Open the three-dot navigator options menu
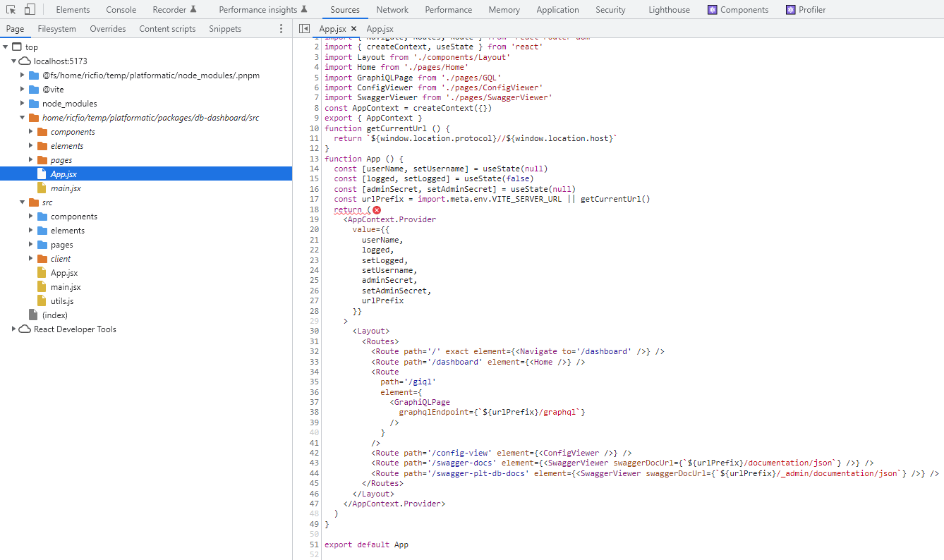The width and height of the screenshot is (944, 560). 281,28
